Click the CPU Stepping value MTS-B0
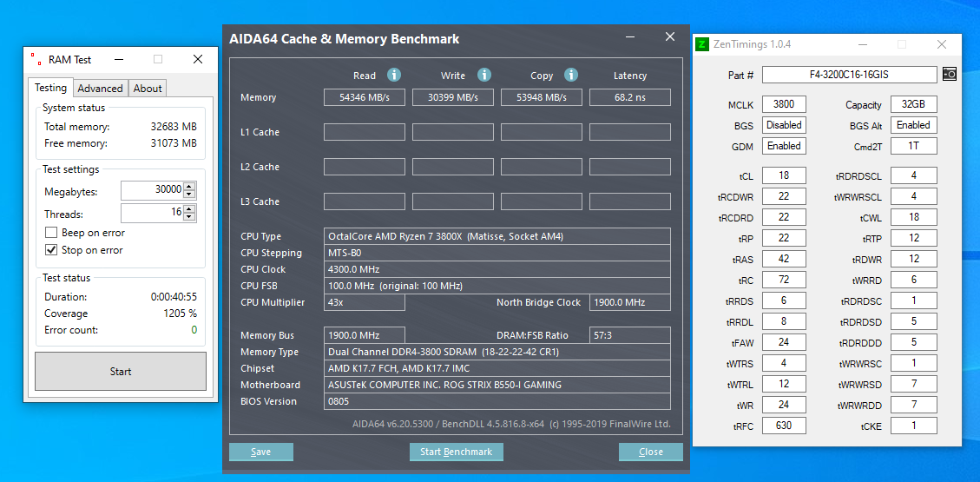980x482 pixels. click(x=497, y=253)
